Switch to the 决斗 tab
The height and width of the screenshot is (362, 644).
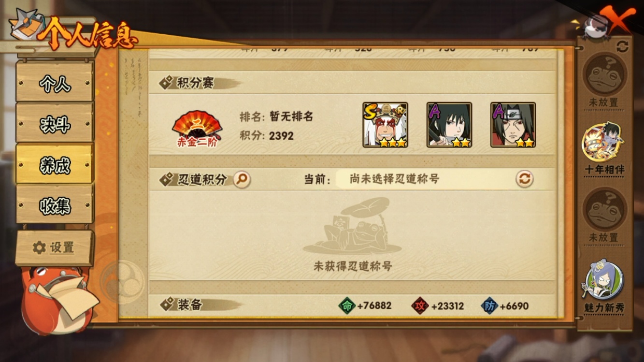55,124
